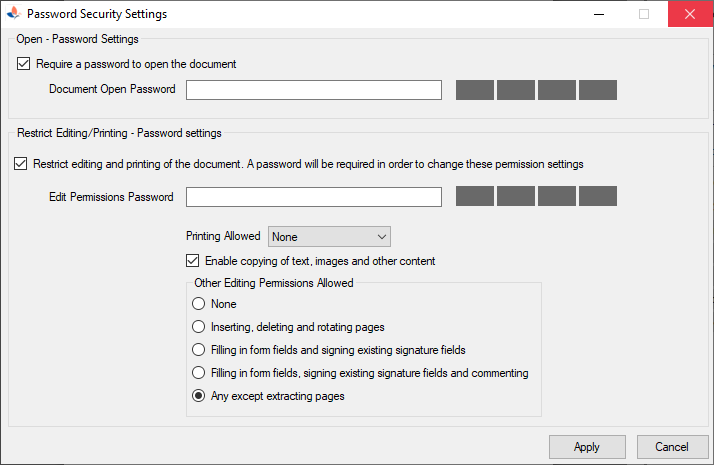Viewport: 714px width, 465px height.
Task: Disable copying of text, images checkbox
Action: click(x=193, y=261)
